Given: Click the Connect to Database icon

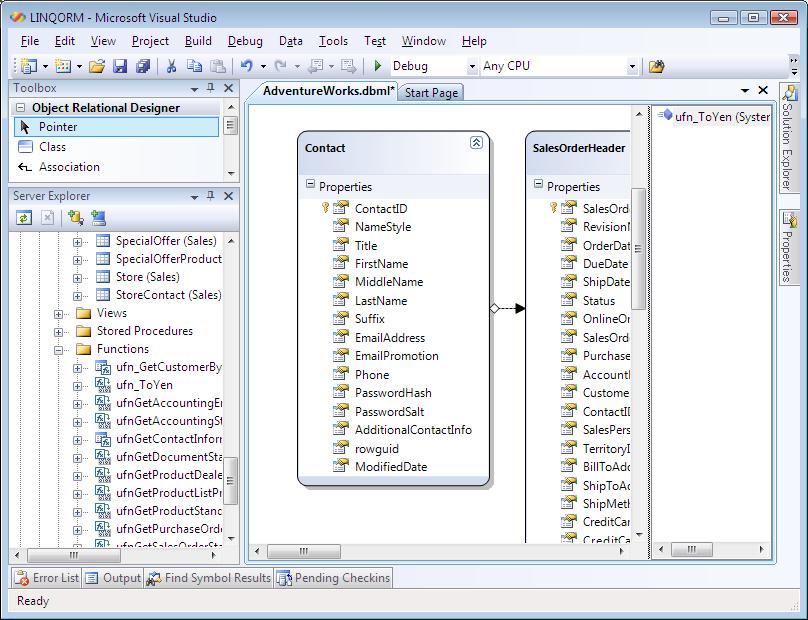Looking at the screenshot, I should pyautogui.click(x=75, y=218).
